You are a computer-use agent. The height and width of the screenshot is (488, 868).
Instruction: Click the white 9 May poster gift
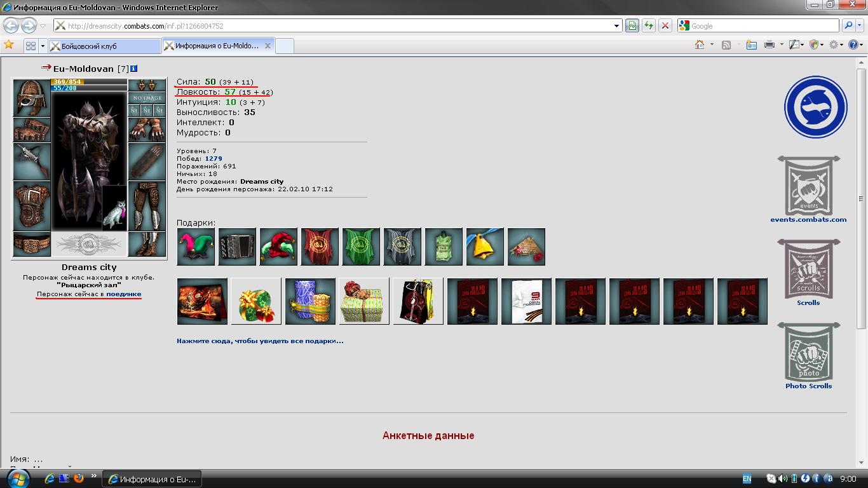pos(526,301)
